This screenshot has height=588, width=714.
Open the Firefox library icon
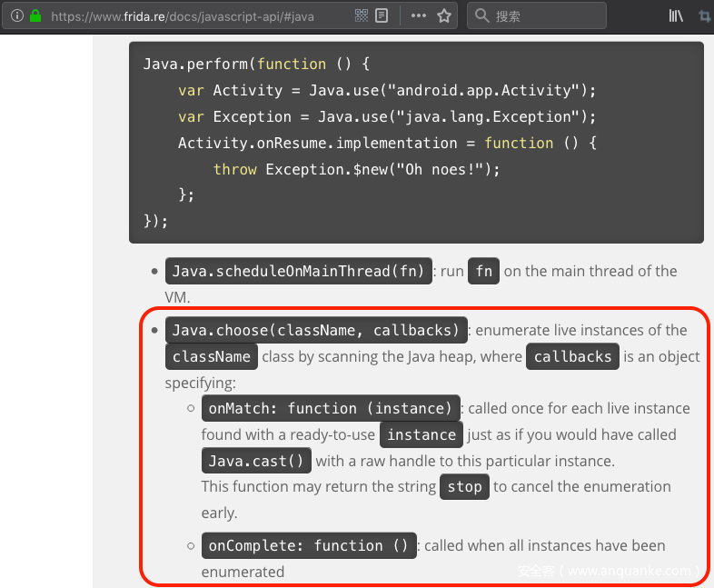676,15
